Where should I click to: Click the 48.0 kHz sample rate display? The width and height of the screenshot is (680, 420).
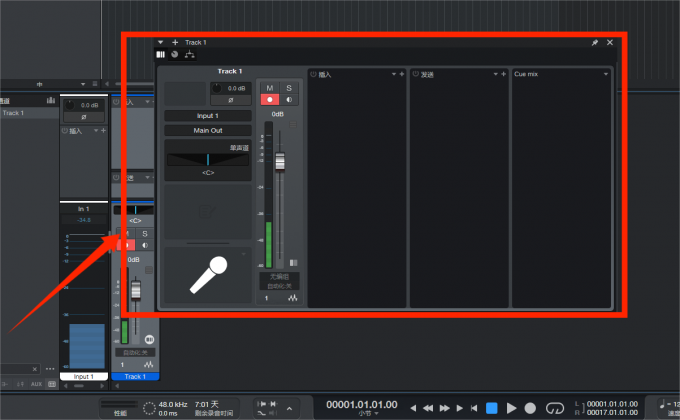pyautogui.click(x=173, y=404)
